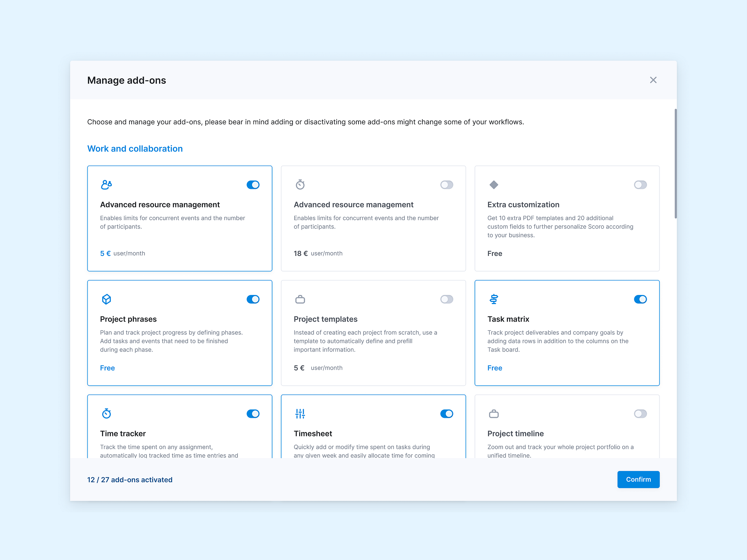Viewport: 747px width, 560px height.
Task: Click the stopwatch icon on the Time tracker card
Action: pyautogui.click(x=107, y=413)
